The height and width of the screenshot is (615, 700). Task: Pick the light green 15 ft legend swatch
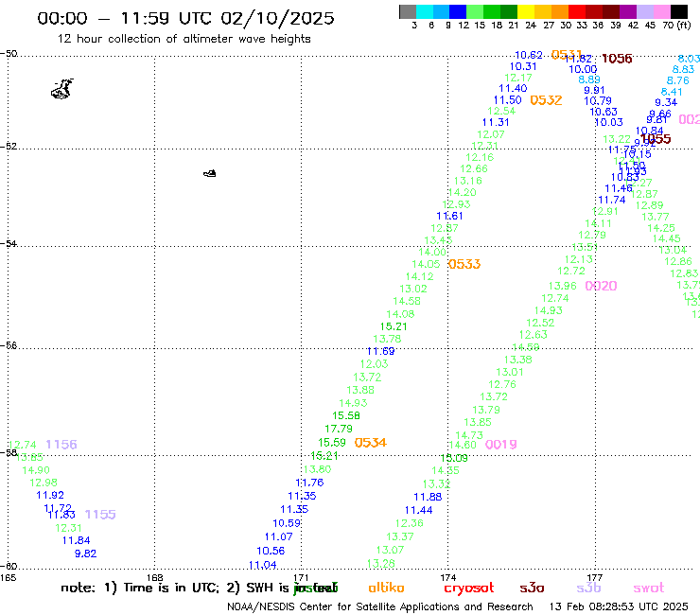[475, 11]
